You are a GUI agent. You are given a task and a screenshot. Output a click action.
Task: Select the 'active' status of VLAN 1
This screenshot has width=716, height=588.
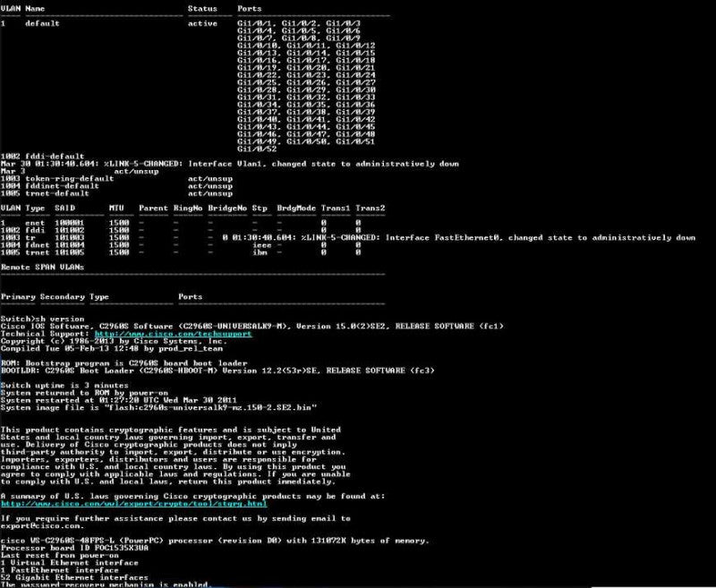pos(203,23)
